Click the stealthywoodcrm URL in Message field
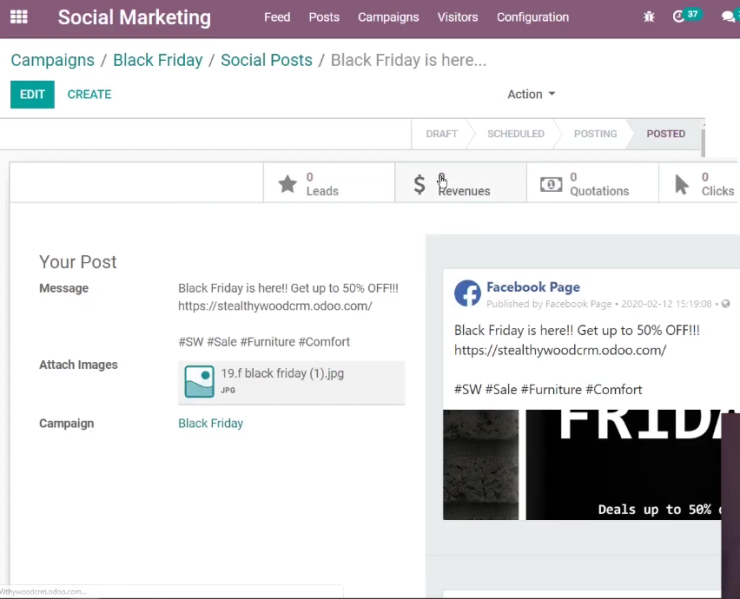Image resolution: width=740 pixels, height=599 pixels. (275, 306)
